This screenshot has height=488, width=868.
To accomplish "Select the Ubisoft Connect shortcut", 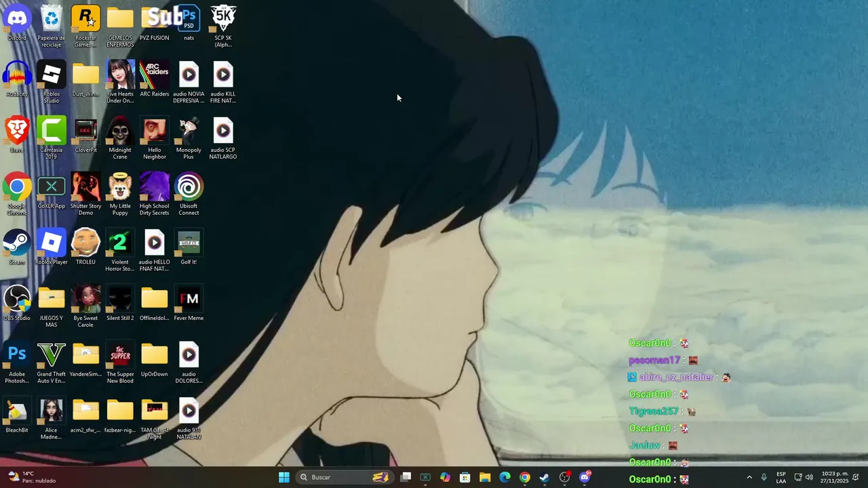I will pyautogui.click(x=189, y=195).
